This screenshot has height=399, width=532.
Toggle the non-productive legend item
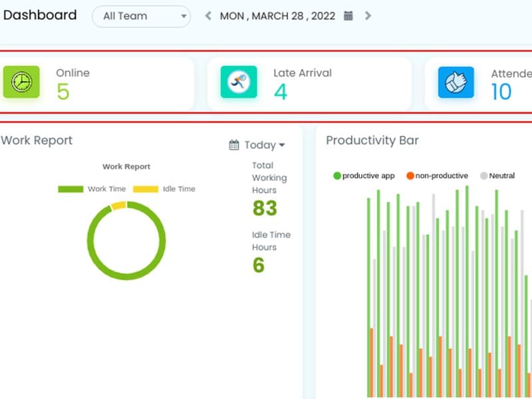tap(437, 176)
